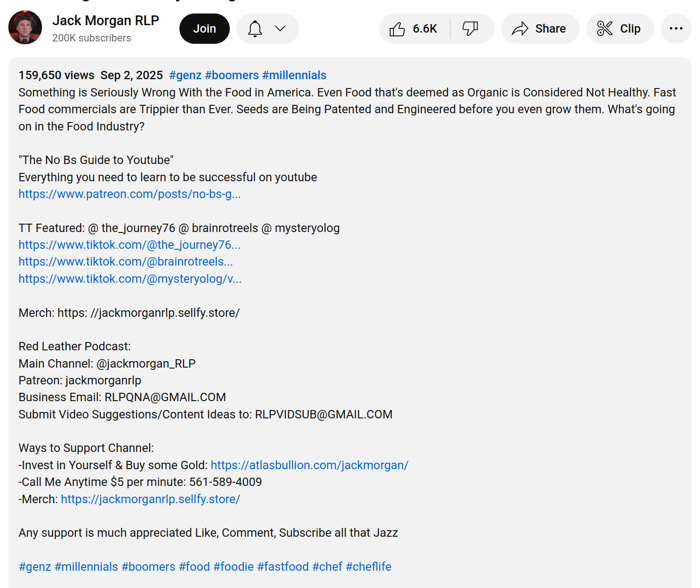This screenshot has height=588, width=700.
Task: Open the mysteryolog TikTok link
Action: [130, 279]
